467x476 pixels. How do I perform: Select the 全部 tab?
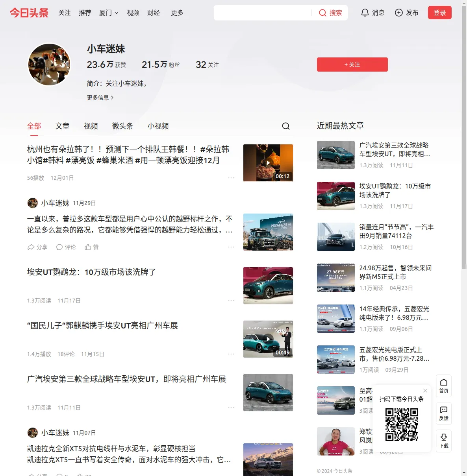point(34,126)
